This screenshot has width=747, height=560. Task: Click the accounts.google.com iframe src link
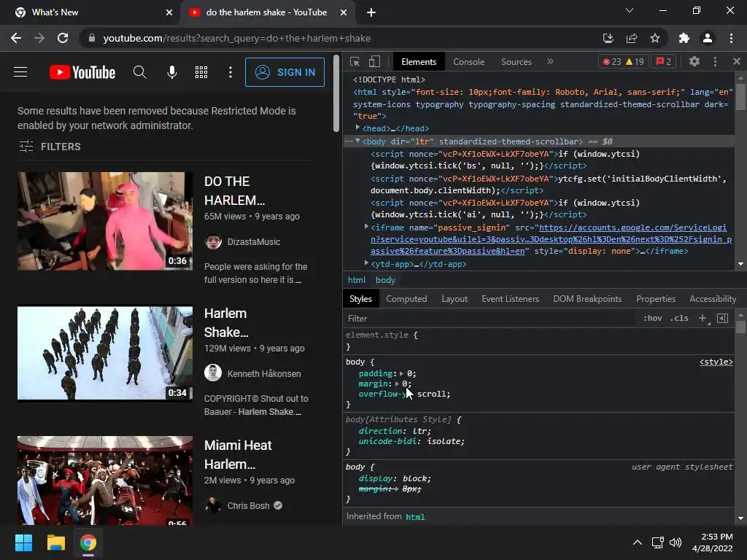pyautogui.click(x=551, y=239)
